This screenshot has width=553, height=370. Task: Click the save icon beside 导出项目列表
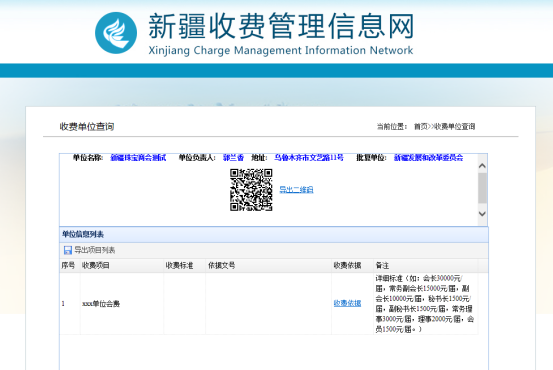point(67,250)
